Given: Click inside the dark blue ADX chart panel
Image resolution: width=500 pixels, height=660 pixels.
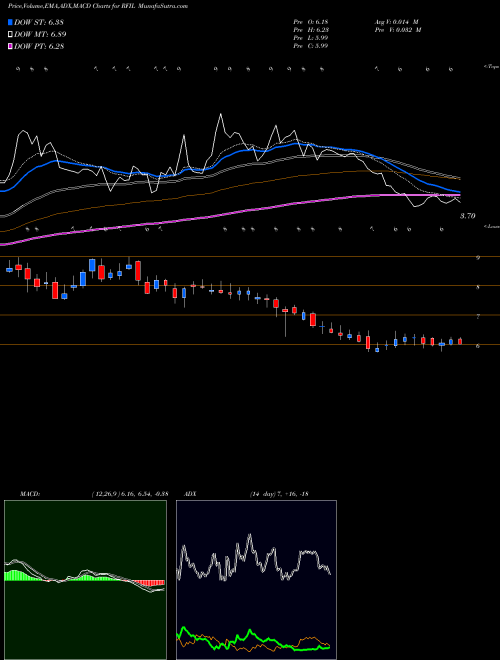Looking at the screenshot, I should [x=256, y=580].
